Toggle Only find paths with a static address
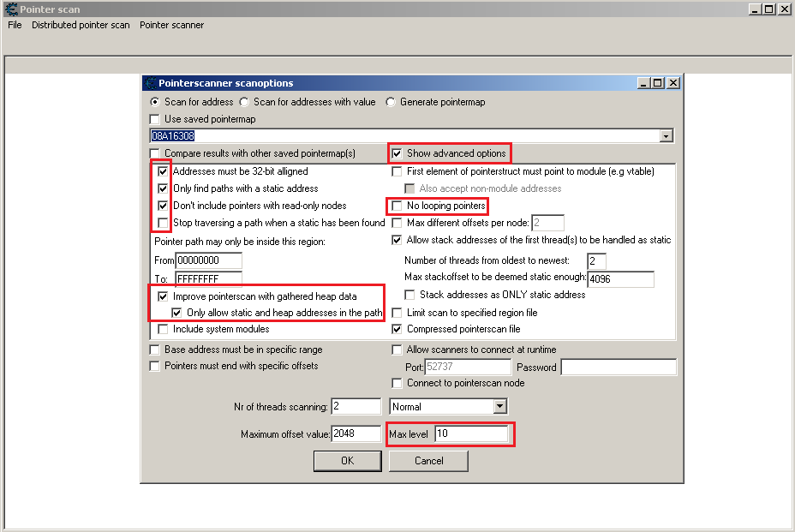Screen dimensions: 795x532 [x=163, y=188]
